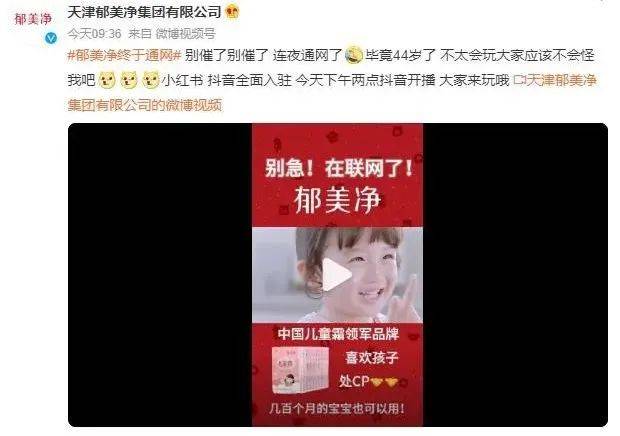
Task: Click the second doge emoji in post
Action: (129, 80)
